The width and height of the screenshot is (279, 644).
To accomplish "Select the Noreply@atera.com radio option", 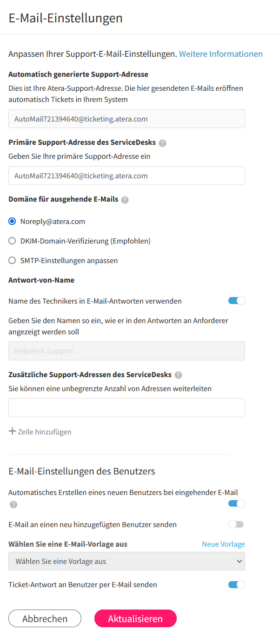I will pyautogui.click(x=13, y=222).
